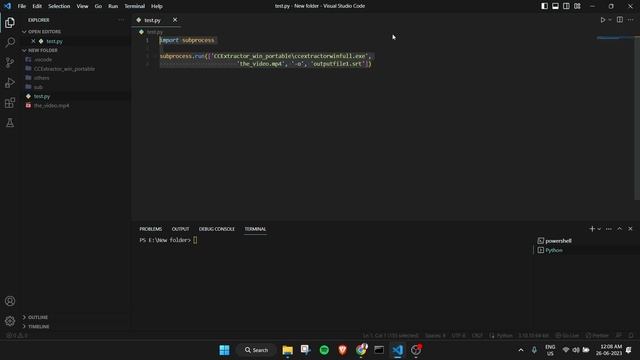Open the Edit menu
Image resolution: width=640 pixels, height=360 pixels.
click(x=37, y=6)
